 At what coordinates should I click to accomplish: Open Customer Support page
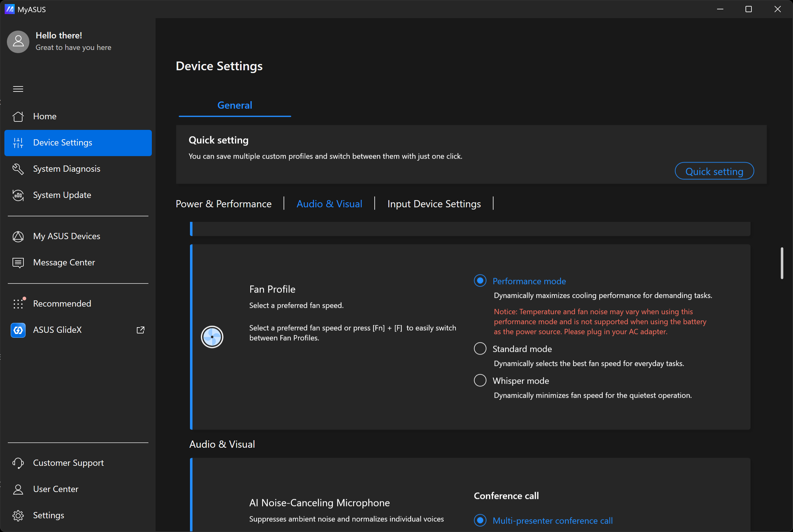point(78,463)
